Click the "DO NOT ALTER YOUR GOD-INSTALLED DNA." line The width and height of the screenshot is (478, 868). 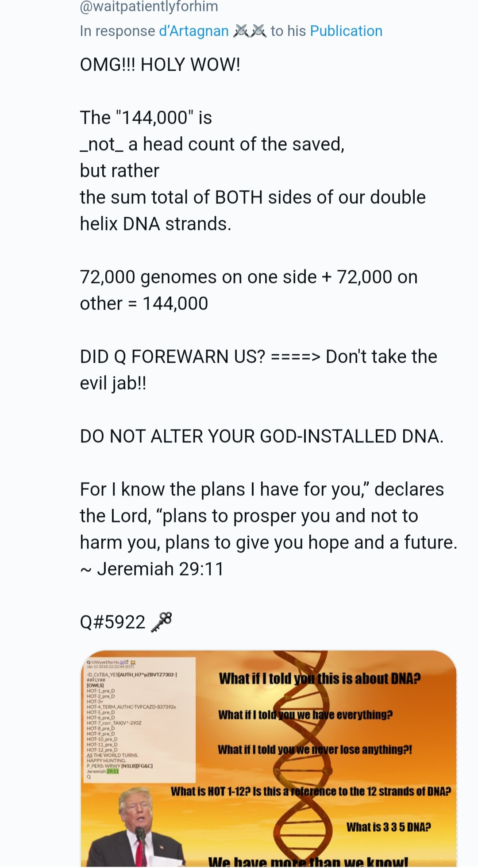click(x=261, y=436)
